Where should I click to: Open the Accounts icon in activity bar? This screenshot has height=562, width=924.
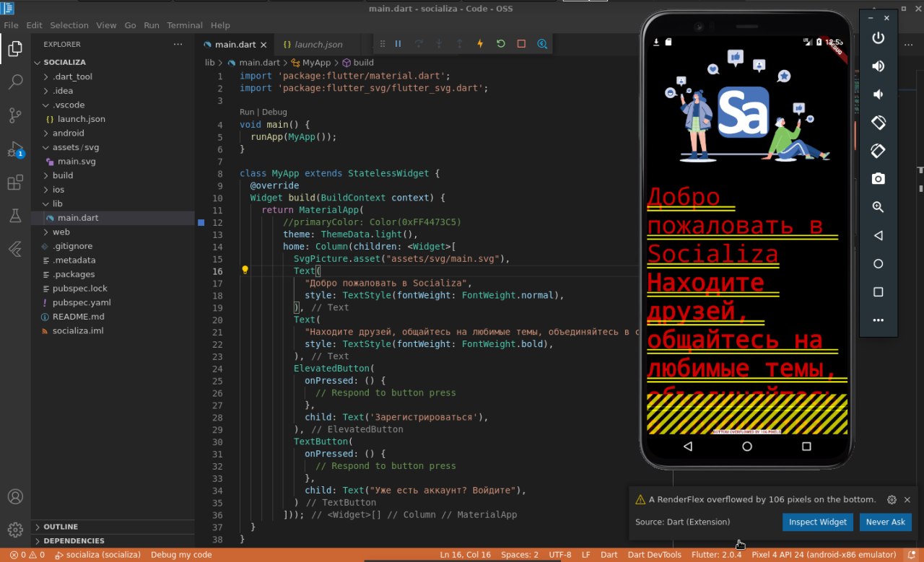click(15, 497)
